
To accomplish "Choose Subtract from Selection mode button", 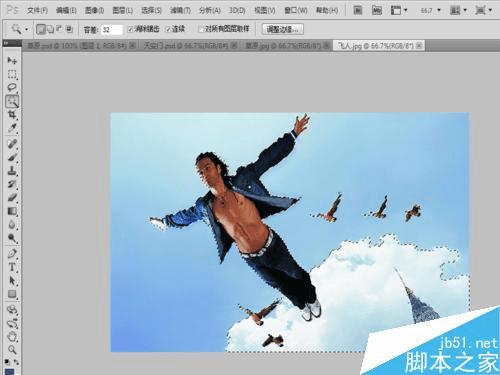I will click(x=60, y=29).
